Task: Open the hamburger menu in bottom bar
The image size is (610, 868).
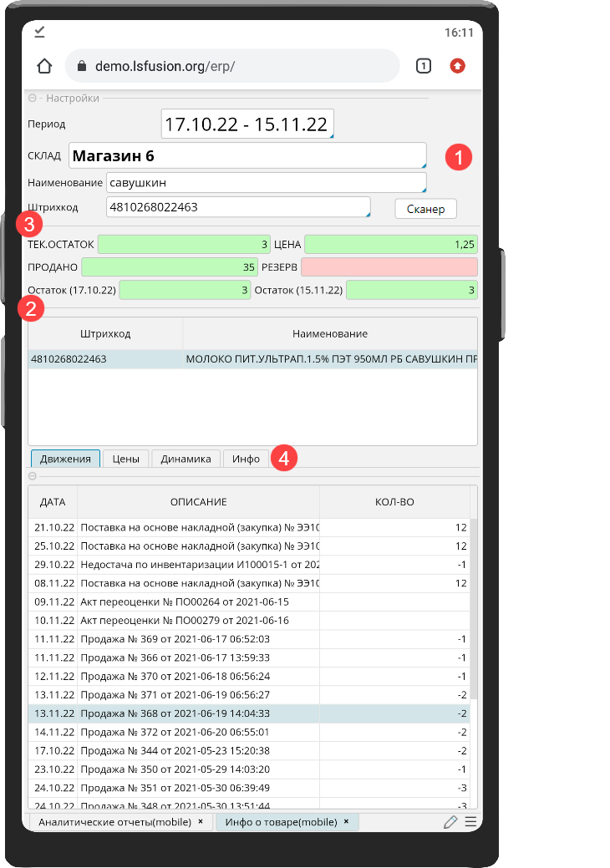Action: coord(470,822)
